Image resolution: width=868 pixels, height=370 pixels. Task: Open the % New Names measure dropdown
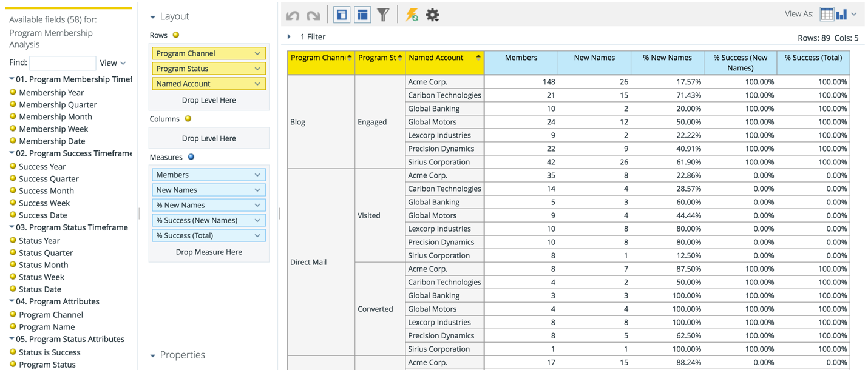tap(257, 205)
